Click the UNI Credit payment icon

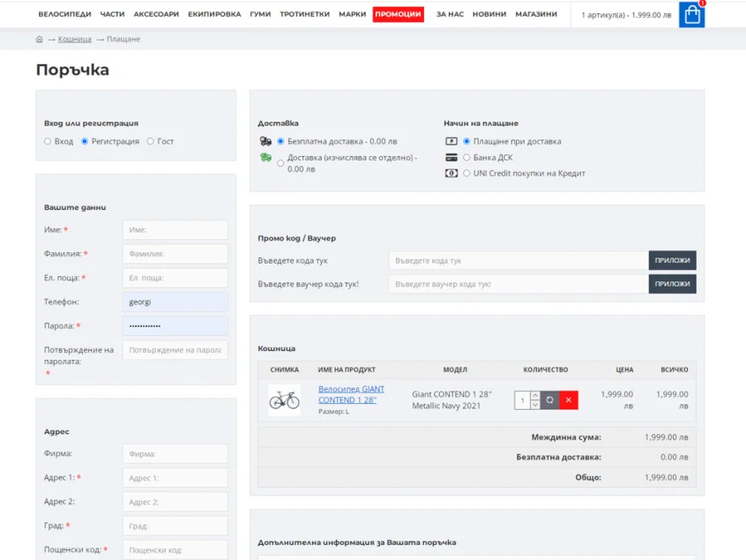tap(451, 173)
